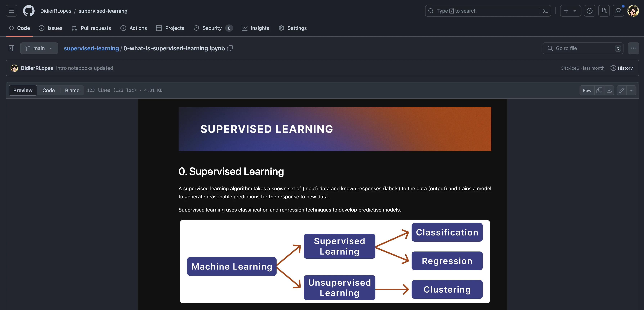Download the raw notebook file
Image resolution: width=644 pixels, height=310 pixels.
coord(609,90)
